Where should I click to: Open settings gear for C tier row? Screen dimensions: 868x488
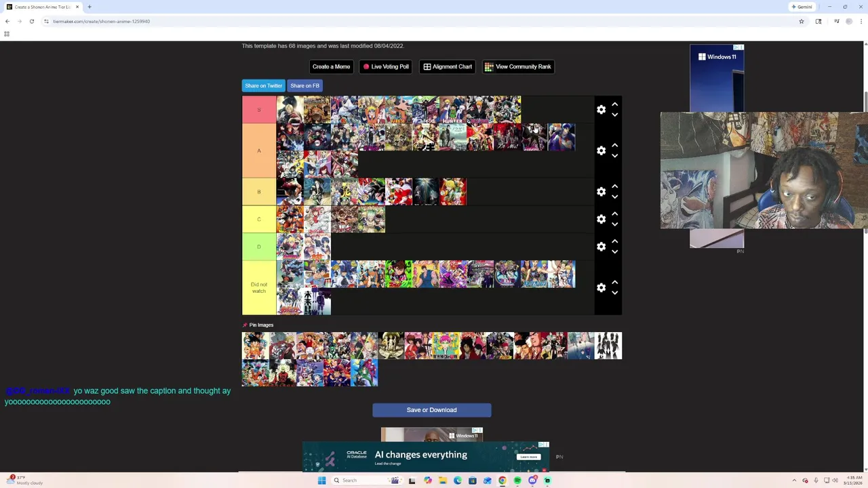coord(601,219)
